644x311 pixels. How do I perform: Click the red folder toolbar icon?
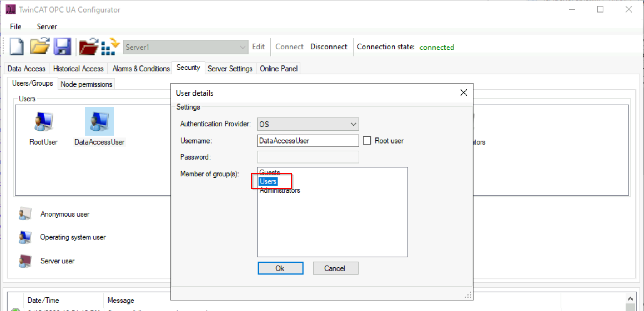click(88, 47)
